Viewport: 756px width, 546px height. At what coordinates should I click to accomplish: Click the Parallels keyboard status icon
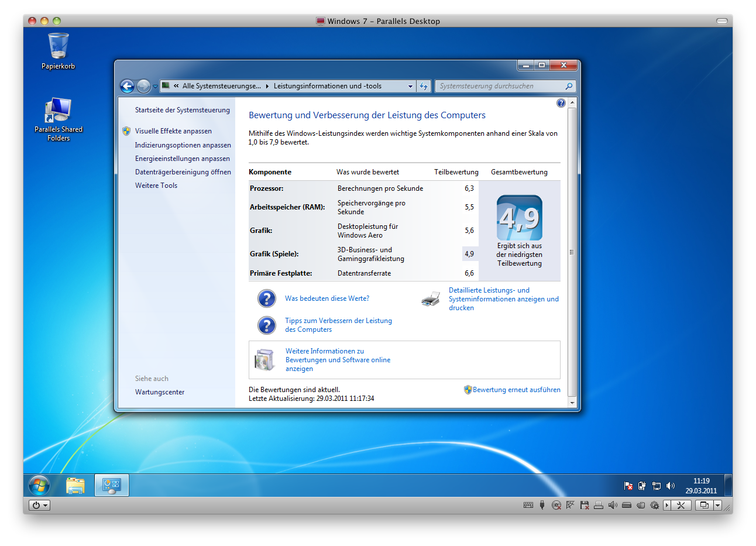click(528, 505)
